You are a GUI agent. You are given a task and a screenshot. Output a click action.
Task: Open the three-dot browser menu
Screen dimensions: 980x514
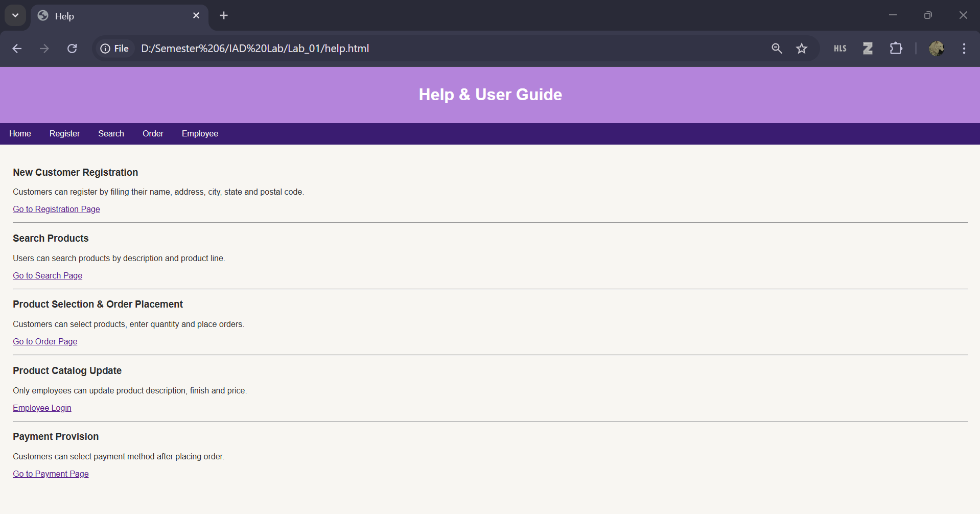[x=964, y=49]
